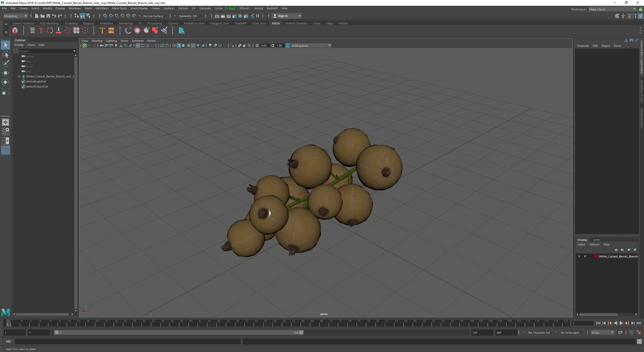Open Outliner search filter dropdown arrow

coord(74,51)
